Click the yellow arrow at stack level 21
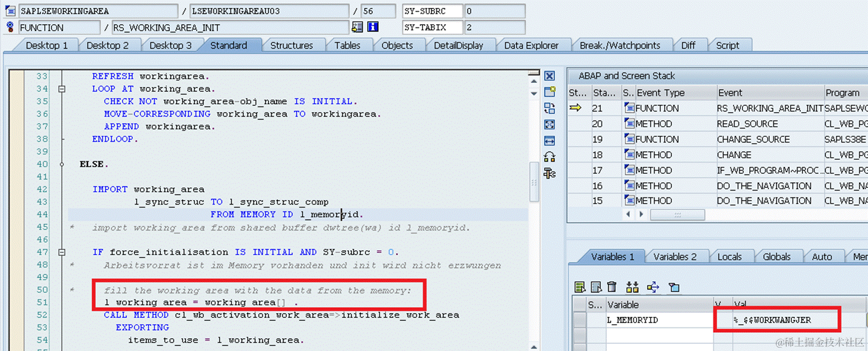 pyautogui.click(x=575, y=108)
